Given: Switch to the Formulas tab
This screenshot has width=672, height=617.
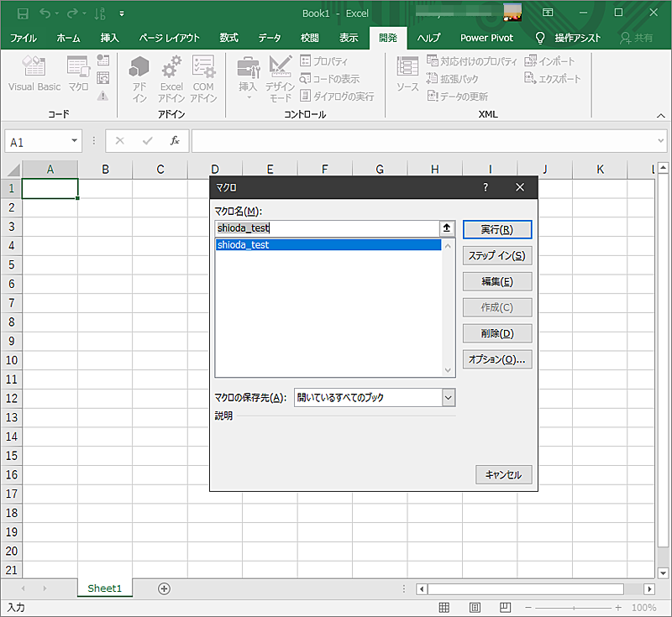Looking at the screenshot, I should coord(228,38).
